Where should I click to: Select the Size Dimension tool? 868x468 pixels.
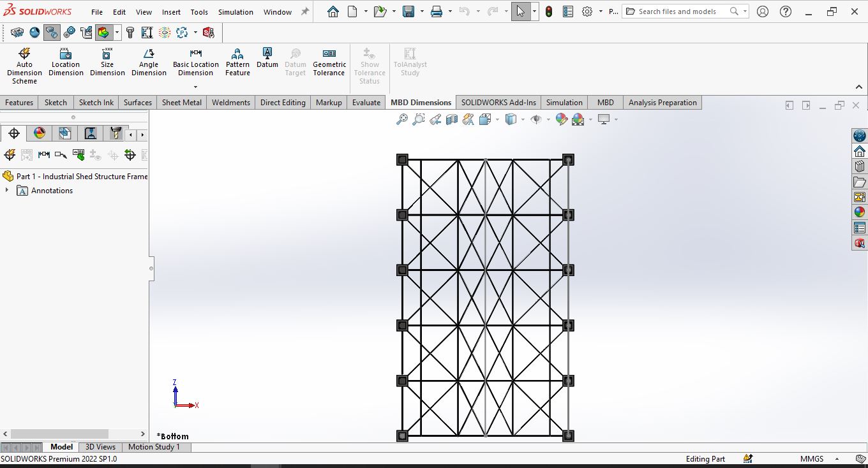pyautogui.click(x=107, y=62)
